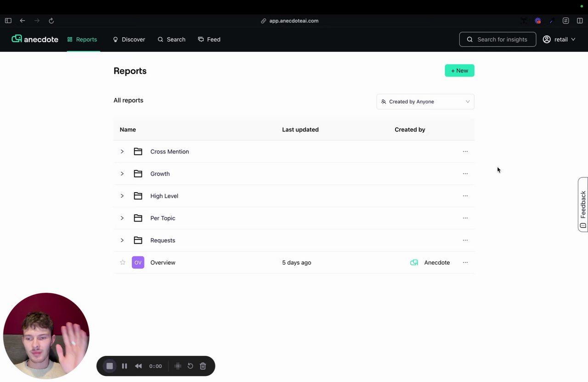Click the Requests folder icon
The height and width of the screenshot is (382, 588).
[138, 240]
